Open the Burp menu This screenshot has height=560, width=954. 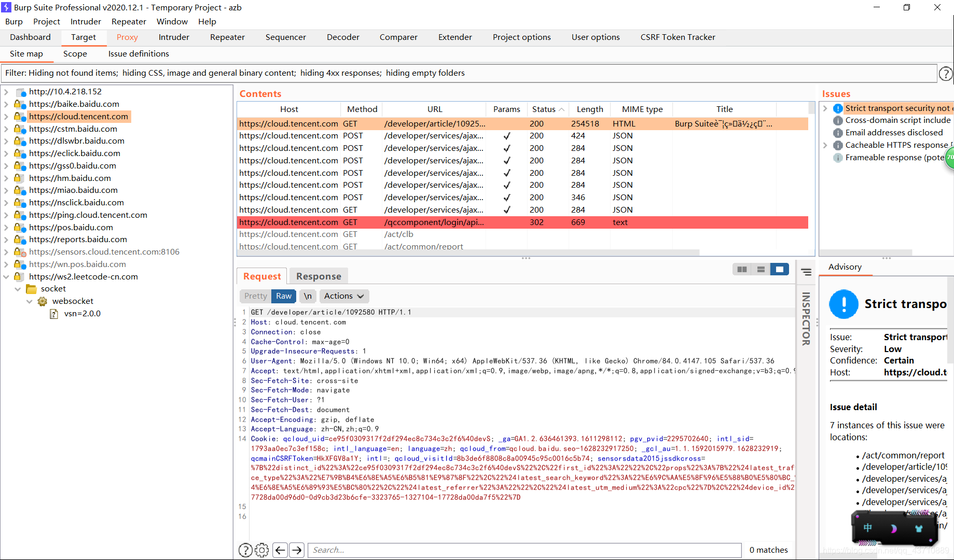pyautogui.click(x=14, y=22)
